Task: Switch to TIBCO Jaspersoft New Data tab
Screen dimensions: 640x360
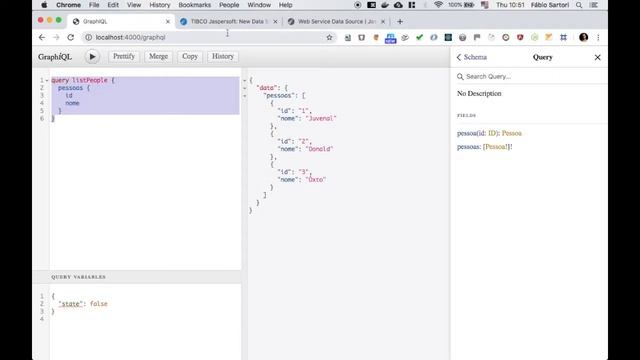Action: click(x=228, y=22)
